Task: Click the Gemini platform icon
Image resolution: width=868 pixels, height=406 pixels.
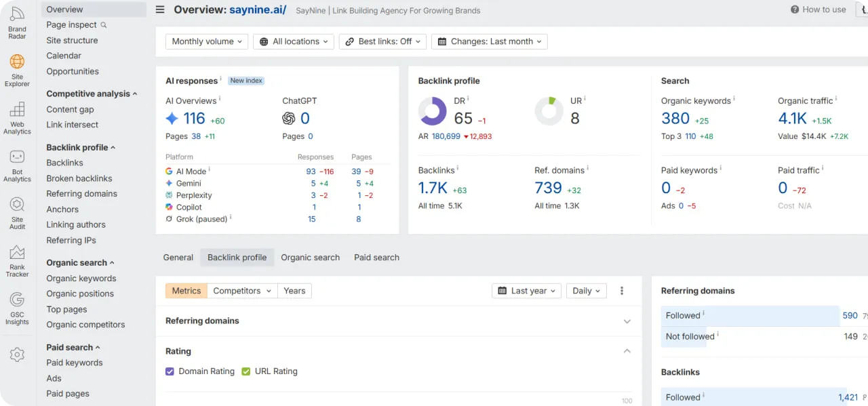Action: pos(169,183)
